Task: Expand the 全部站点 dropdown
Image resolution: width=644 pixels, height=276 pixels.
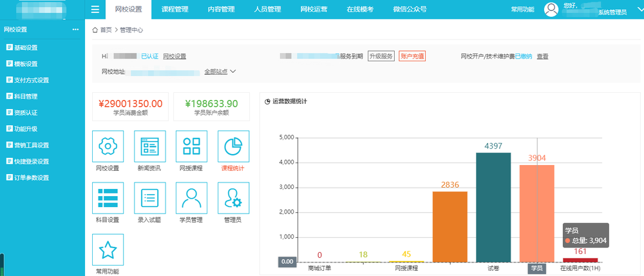Action: pyautogui.click(x=220, y=72)
